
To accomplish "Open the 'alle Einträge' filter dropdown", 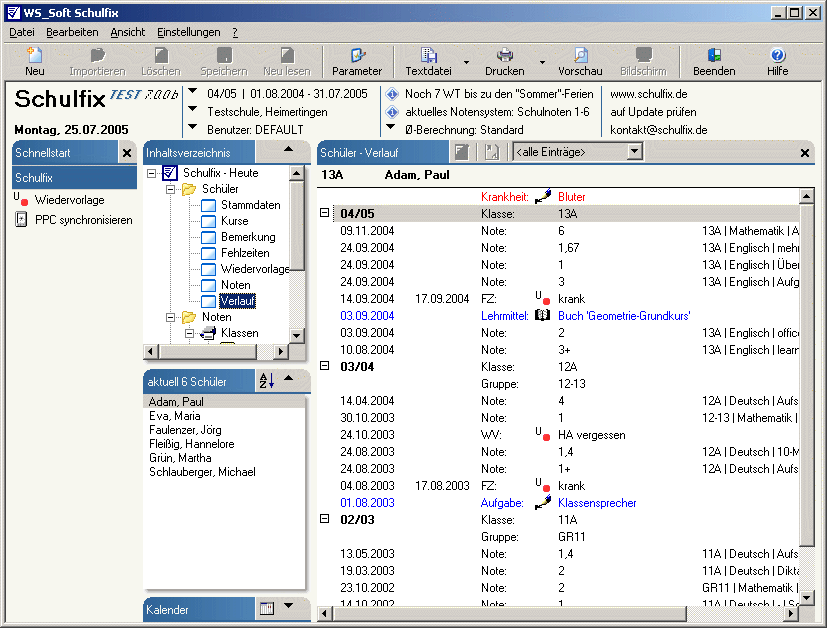I will click(634, 152).
